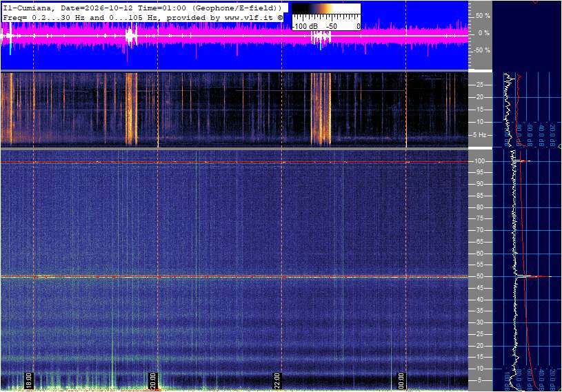Click the '35' label on E-field frequency axis
Image resolution: width=562 pixels, height=392 pixels.
[x=479, y=311]
